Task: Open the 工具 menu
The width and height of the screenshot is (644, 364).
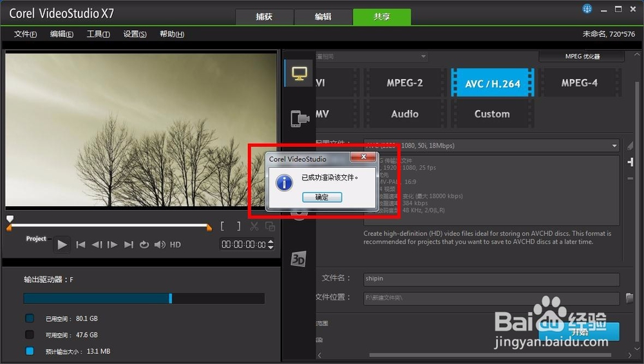Action: 98,34
